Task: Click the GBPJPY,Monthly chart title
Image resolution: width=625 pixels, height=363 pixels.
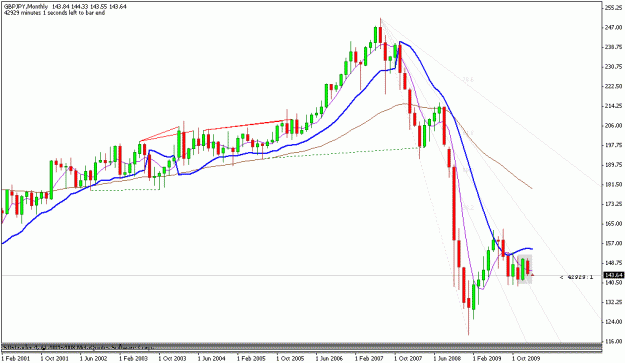Action: [x=26, y=7]
